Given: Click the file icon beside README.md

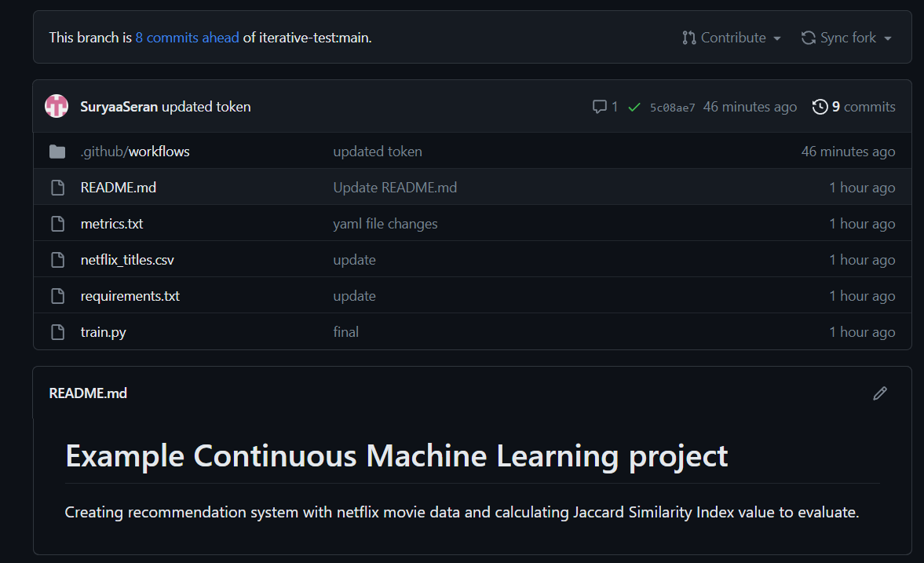Looking at the screenshot, I should pos(57,187).
